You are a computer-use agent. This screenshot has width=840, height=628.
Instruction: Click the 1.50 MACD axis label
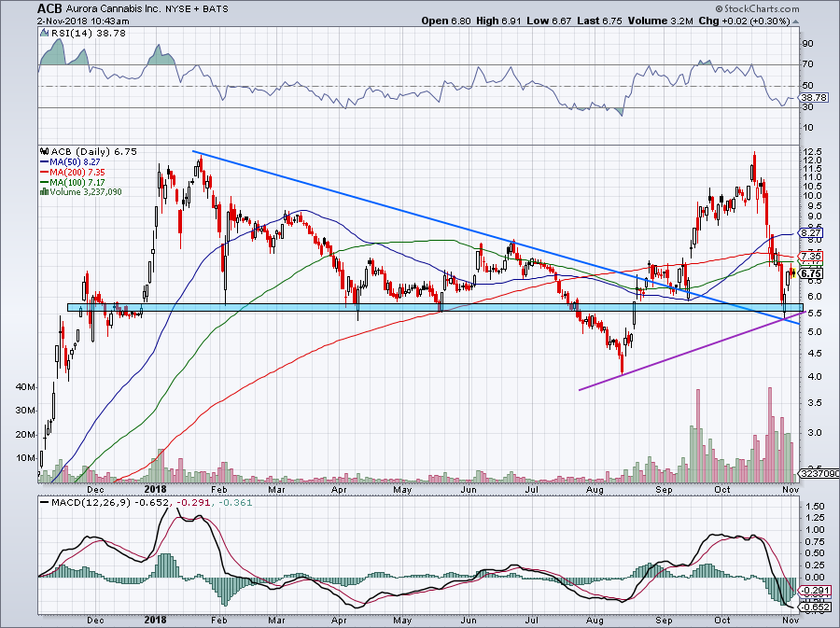(814, 506)
